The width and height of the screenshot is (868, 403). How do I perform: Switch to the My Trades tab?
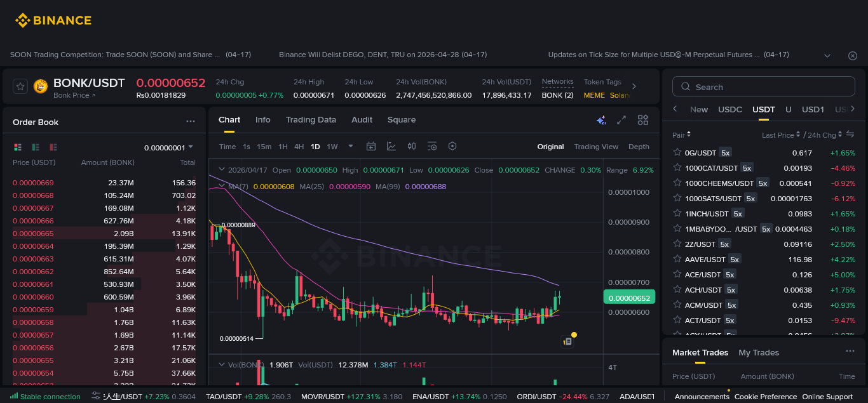click(759, 352)
